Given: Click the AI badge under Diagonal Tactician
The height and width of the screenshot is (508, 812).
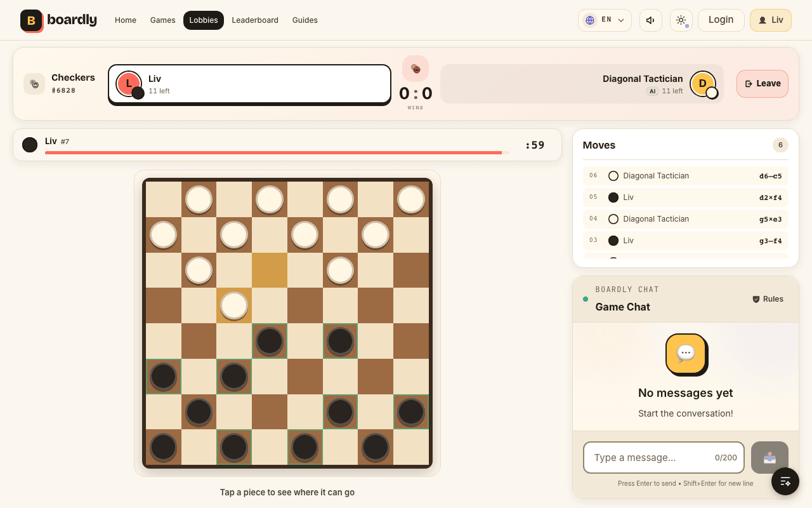Looking at the screenshot, I should [x=652, y=91].
